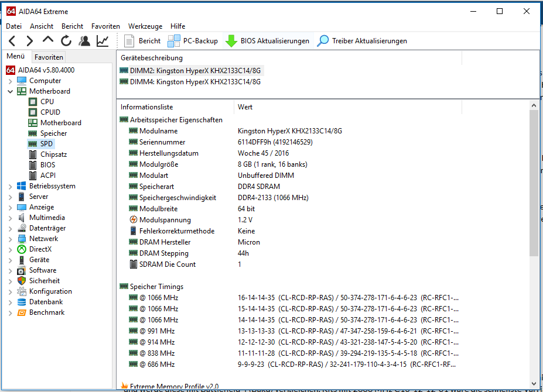Click the Betriebssystem Windows logo icon
The height and width of the screenshot is (392, 543).
coord(22,186)
